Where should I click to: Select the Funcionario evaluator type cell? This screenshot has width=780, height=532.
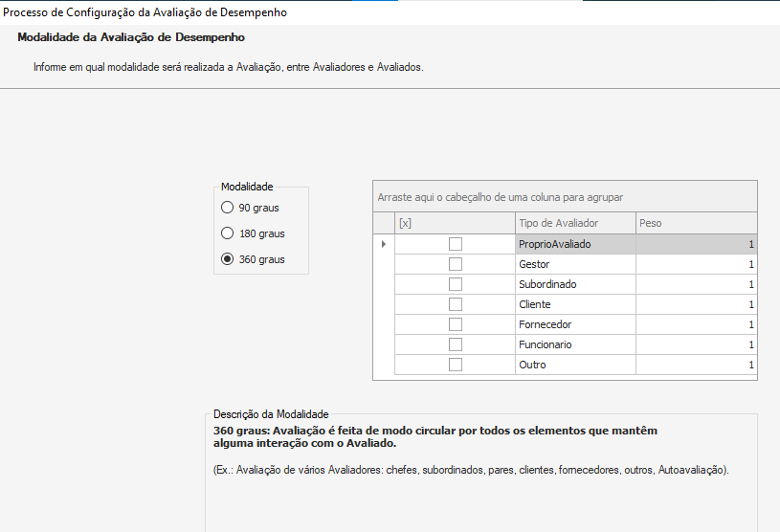click(574, 344)
